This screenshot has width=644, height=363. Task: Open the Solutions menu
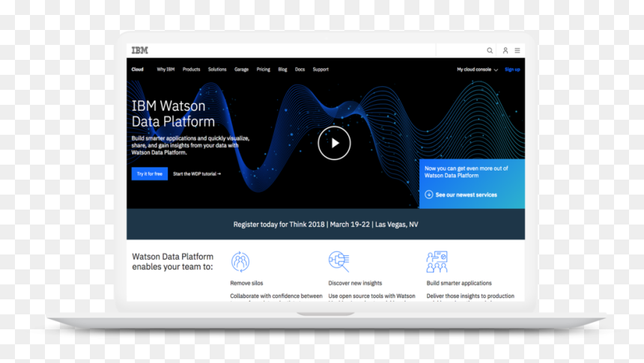[217, 70]
